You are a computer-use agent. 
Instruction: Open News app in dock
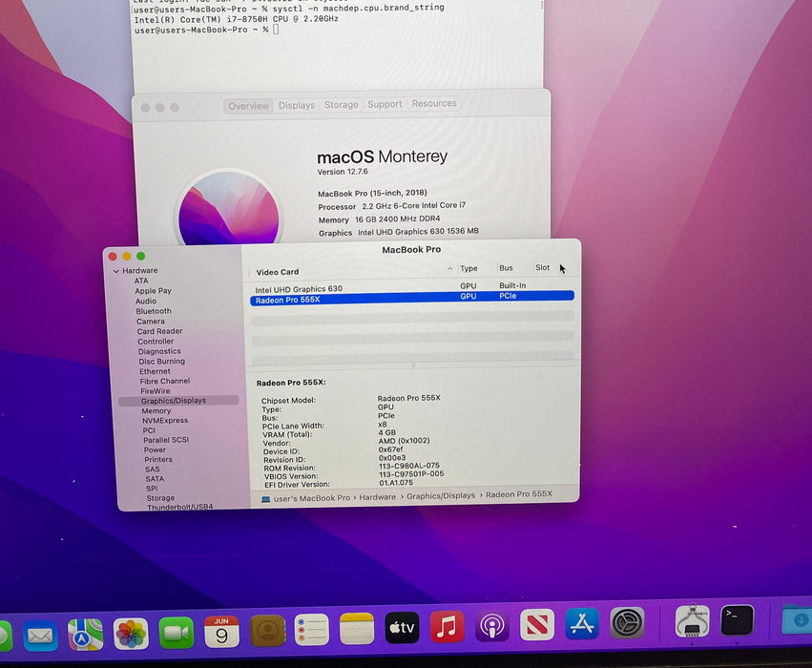pos(537,624)
